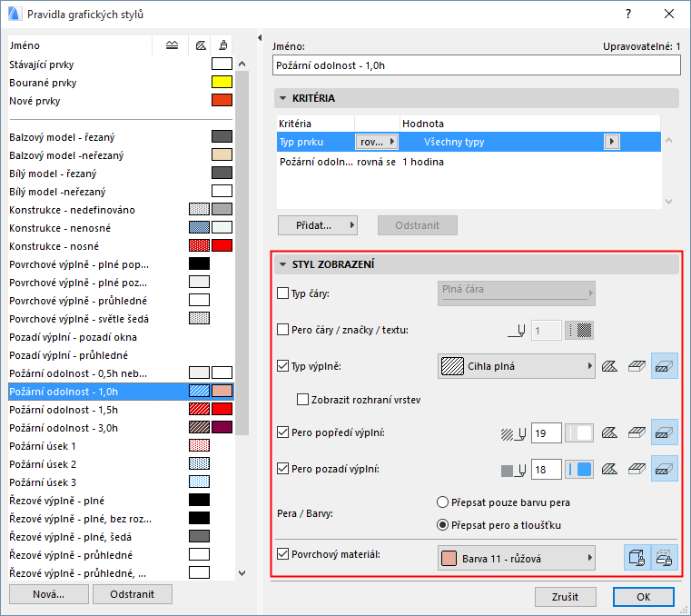This screenshot has width=691, height=616.
Task: Enable Pero čáry / značky / textu checkbox
Action: [282, 330]
